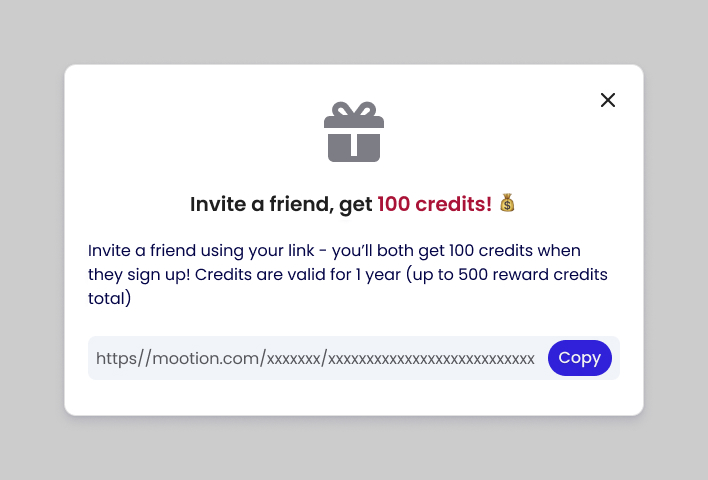Viewport: 708px width, 480px height.
Task: Click the gray gift box icon
Action: coord(354,138)
